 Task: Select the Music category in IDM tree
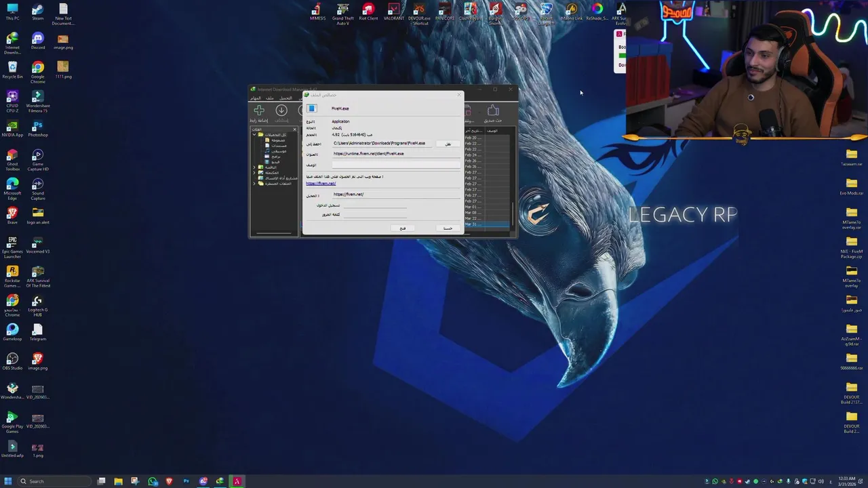276,150
